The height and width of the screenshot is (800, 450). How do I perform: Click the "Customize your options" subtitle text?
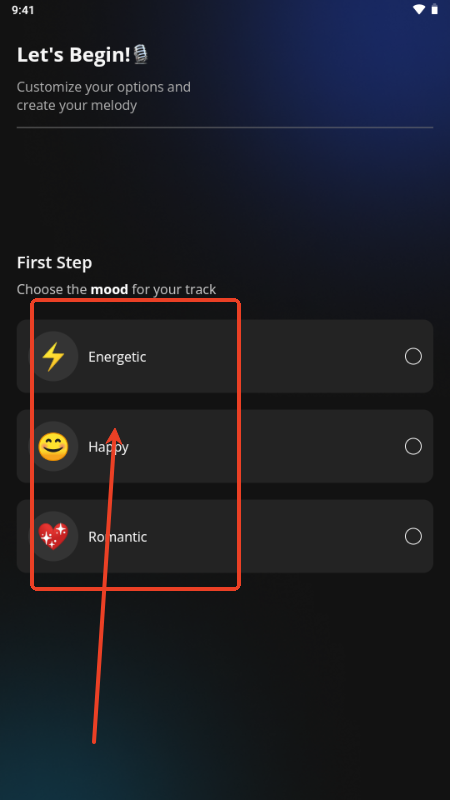click(x=104, y=96)
